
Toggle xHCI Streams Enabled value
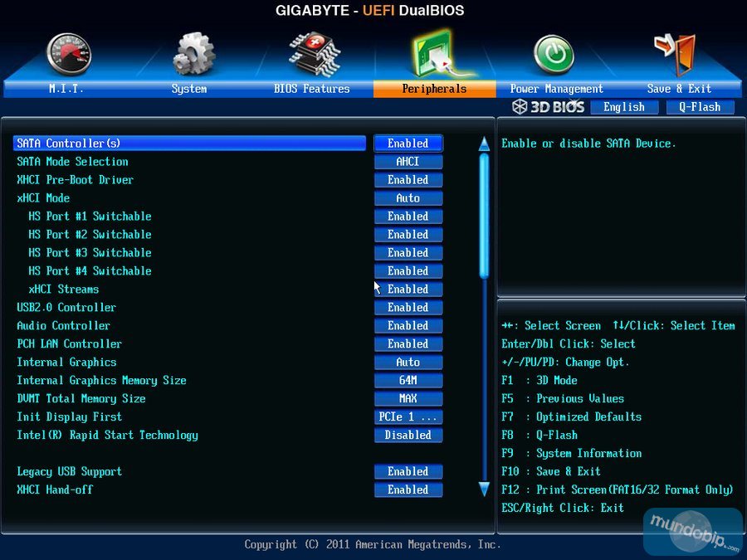[408, 289]
